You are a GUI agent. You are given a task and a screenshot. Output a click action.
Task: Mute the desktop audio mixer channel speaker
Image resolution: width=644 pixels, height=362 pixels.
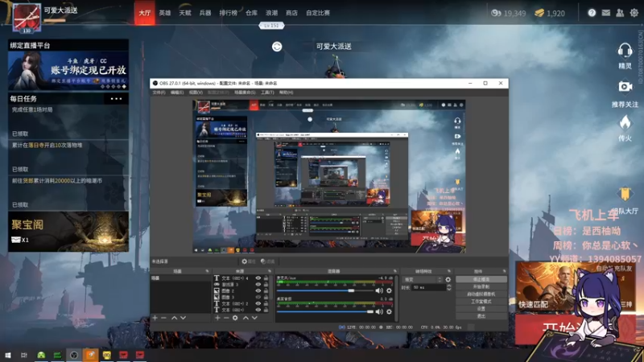(378, 311)
